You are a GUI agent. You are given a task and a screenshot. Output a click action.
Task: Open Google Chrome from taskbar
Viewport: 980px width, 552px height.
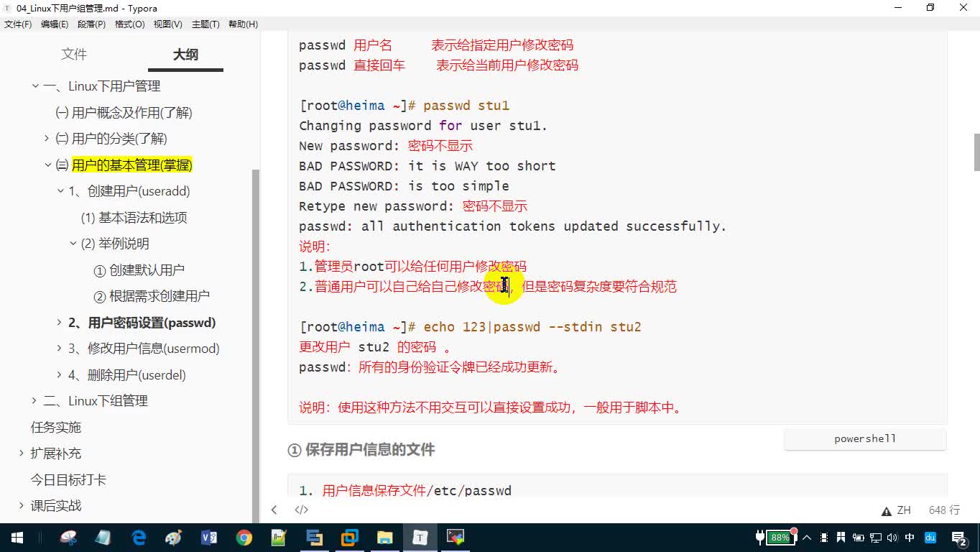(244, 537)
